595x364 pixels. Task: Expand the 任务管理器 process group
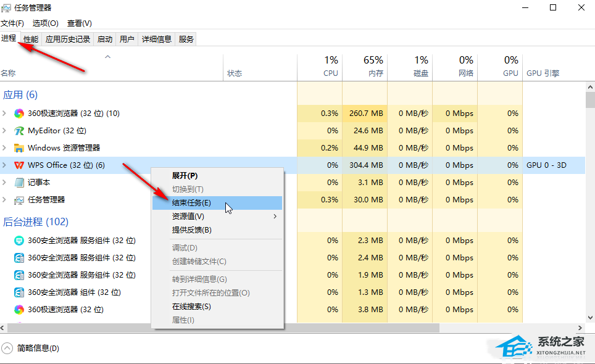4,199
